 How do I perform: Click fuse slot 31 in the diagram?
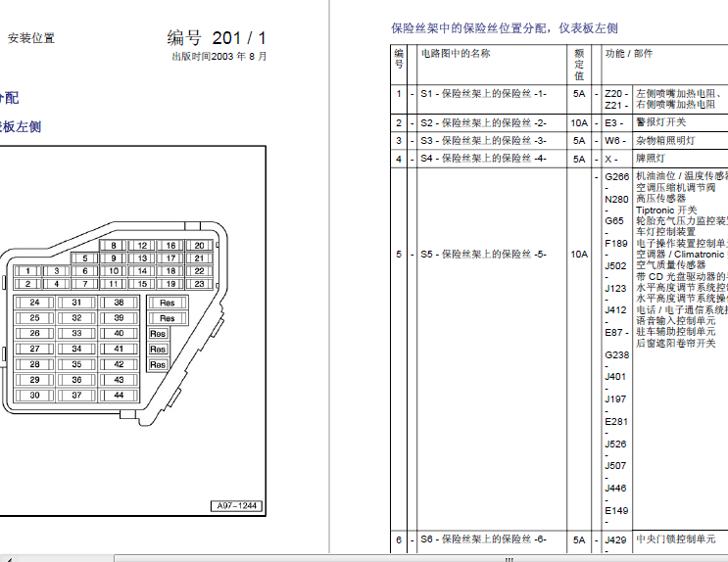tap(76, 303)
